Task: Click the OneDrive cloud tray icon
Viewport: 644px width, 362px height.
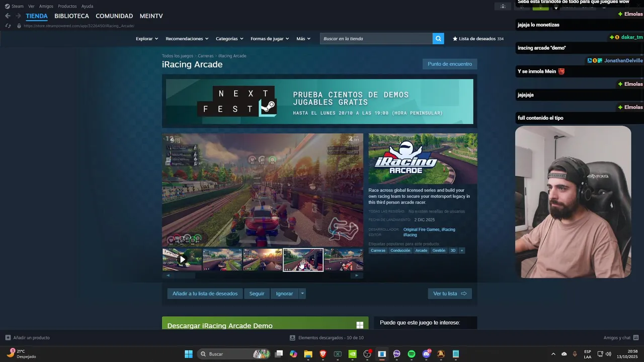Action: point(564,354)
